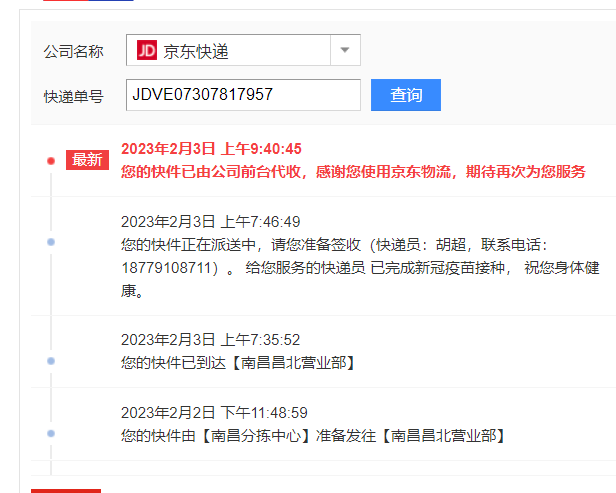The width and height of the screenshot is (616, 493).
Task: Click timeline dot for 上午7:35:52 entry
Action: tap(51, 361)
